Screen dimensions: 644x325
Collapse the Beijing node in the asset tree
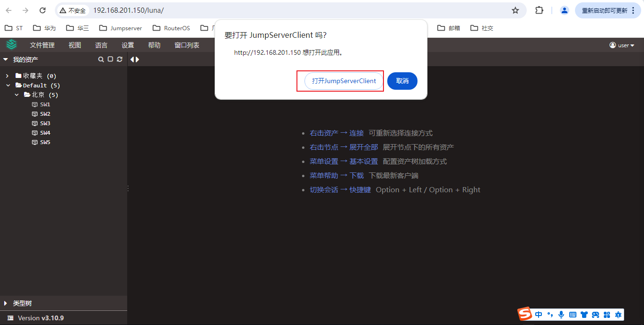[x=17, y=94]
